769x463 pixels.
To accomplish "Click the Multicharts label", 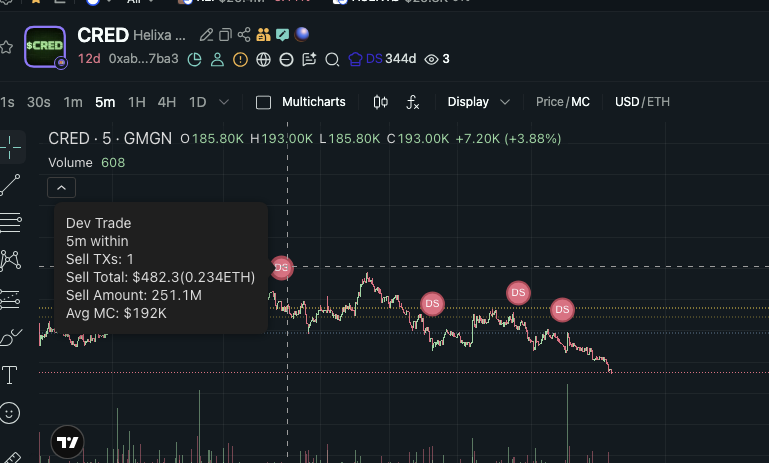I will click(314, 102).
